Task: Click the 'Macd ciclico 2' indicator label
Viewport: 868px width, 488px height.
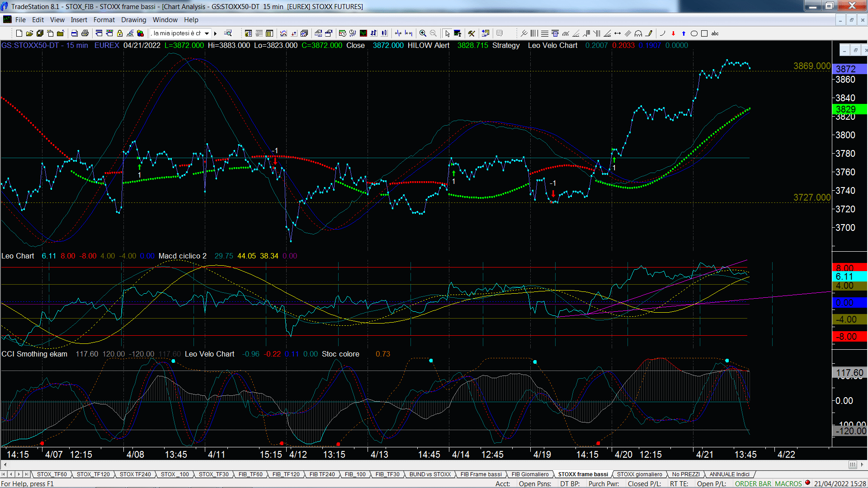Action: (182, 256)
